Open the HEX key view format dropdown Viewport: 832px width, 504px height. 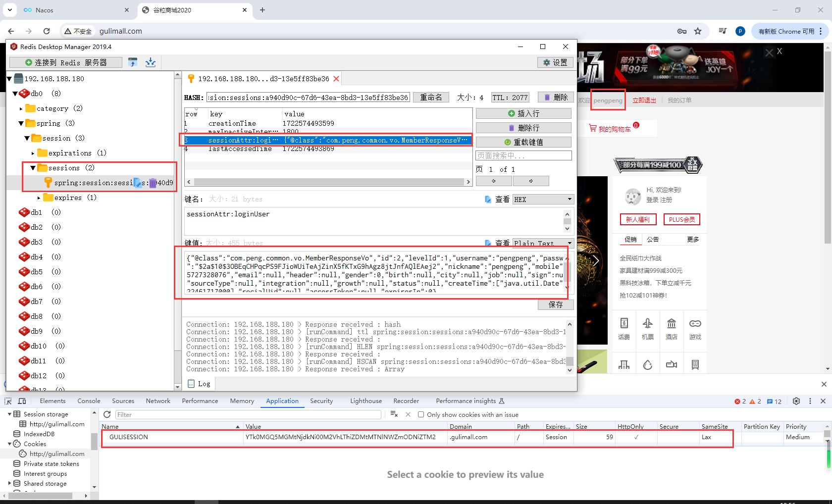coord(543,199)
